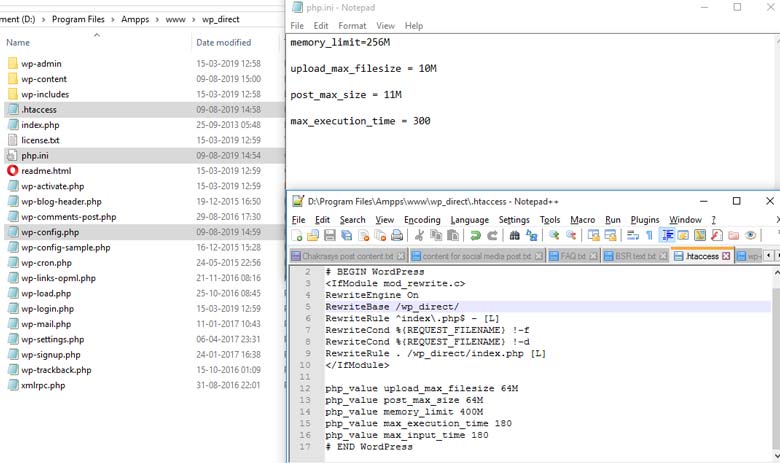Close the .htaccess tab with its X
The height and width of the screenshot is (463, 780).
point(726,256)
